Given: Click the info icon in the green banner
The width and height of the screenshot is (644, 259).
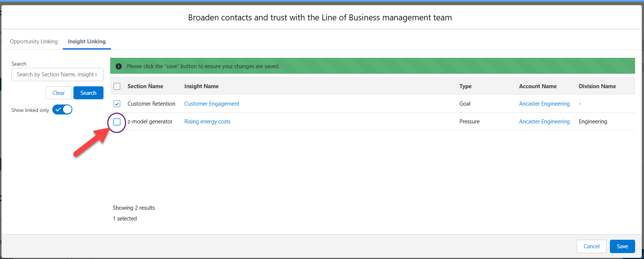Looking at the screenshot, I should [119, 66].
